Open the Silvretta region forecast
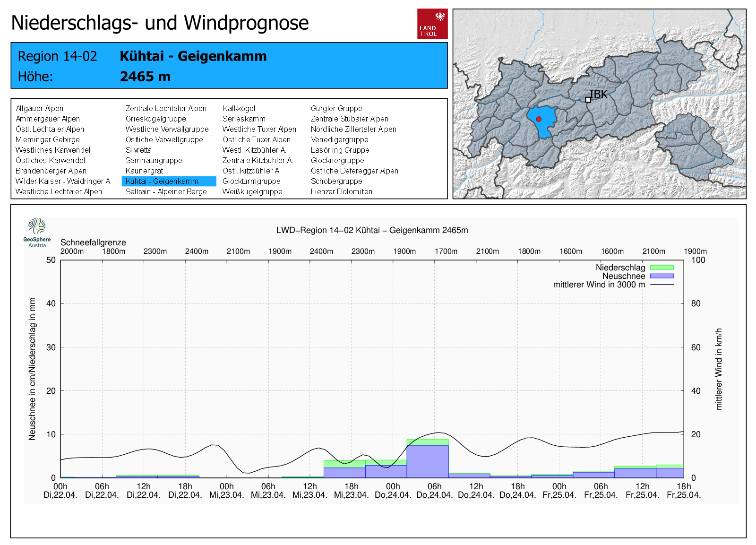 point(138,150)
